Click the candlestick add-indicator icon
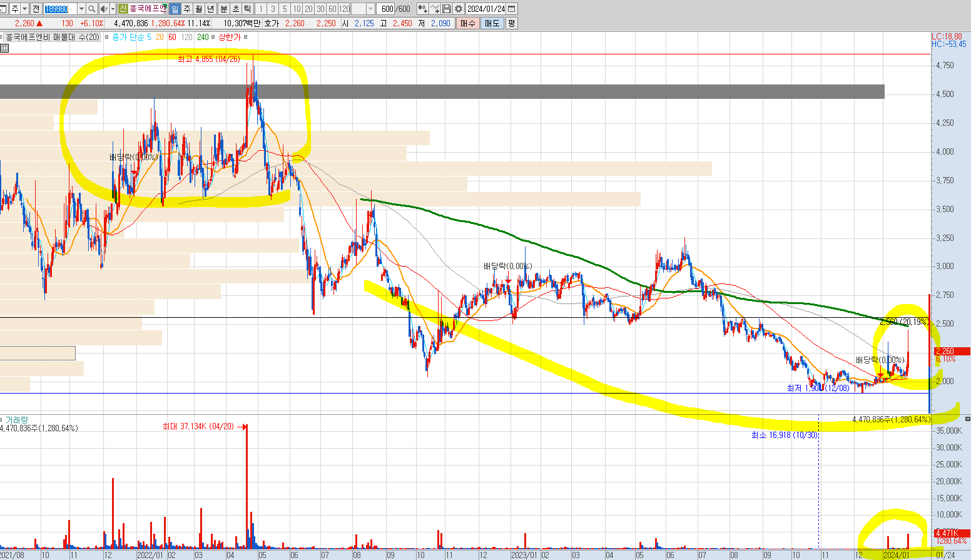This screenshot has width=971, height=560. pyautogui.click(x=423, y=9)
